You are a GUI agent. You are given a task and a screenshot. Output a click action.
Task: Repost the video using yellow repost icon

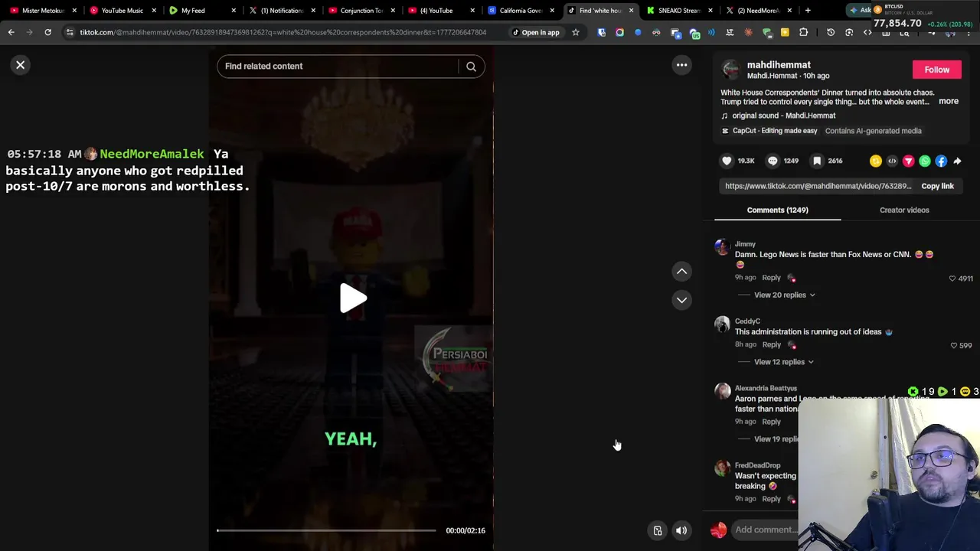875,161
